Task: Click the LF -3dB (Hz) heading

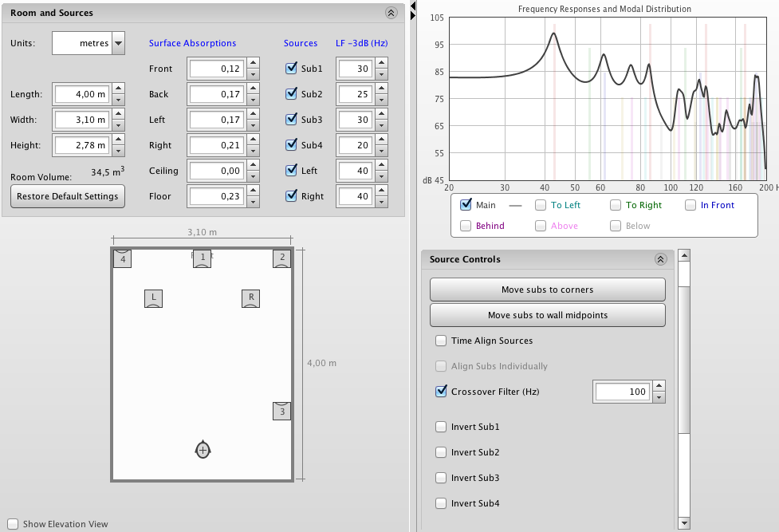Action: [x=362, y=43]
